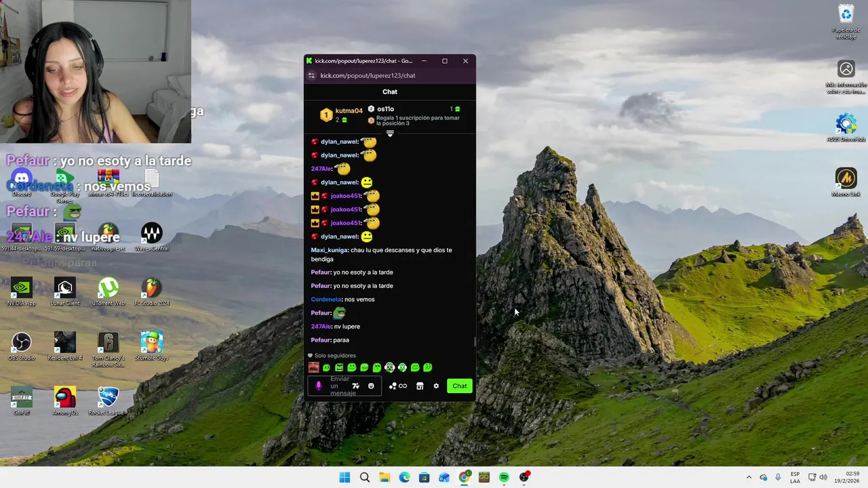
Task: Launch Resident Evil 4 from the desktop
Action: click(64, 347)
